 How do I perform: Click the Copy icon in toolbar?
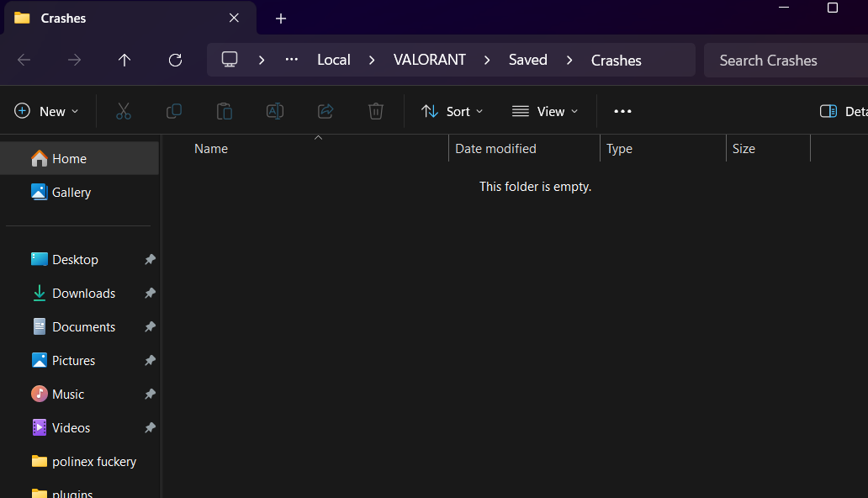174,111
